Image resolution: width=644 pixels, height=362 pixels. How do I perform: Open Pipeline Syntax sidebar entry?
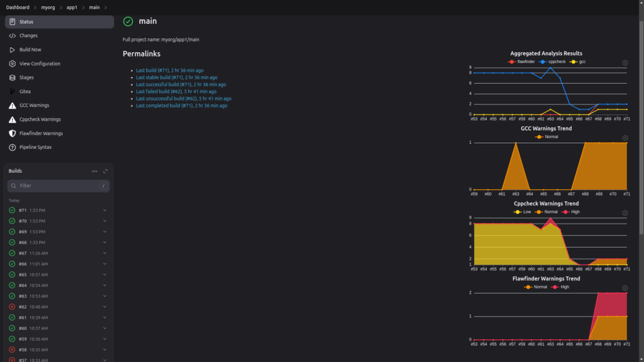(x=59, y=147)
